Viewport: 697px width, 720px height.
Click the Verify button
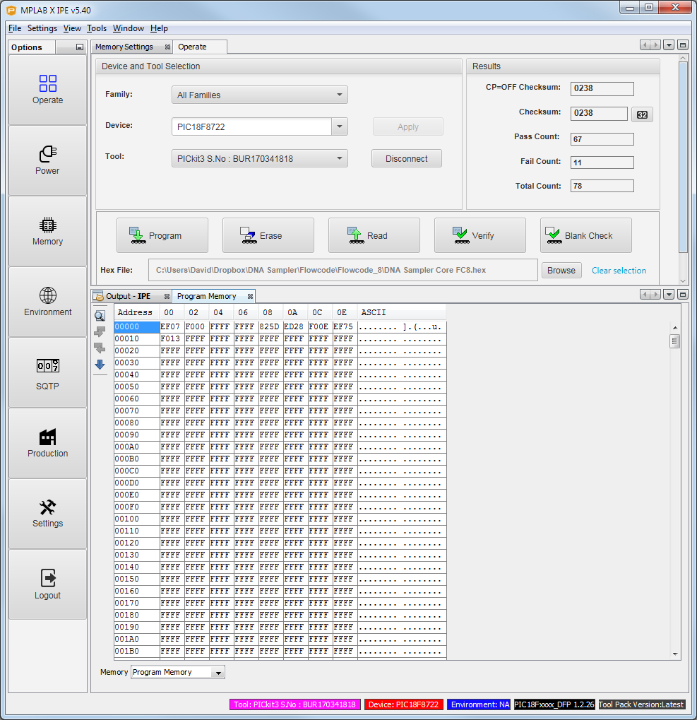tap(480, 236)
